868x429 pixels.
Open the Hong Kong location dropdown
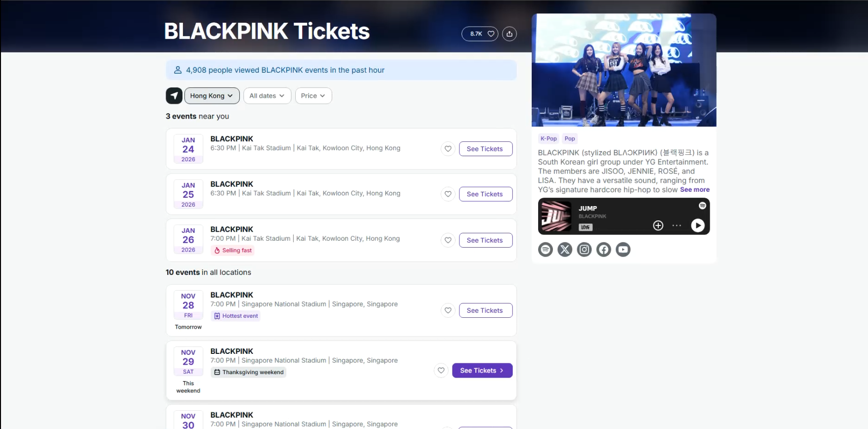click(x=212, y=96)
